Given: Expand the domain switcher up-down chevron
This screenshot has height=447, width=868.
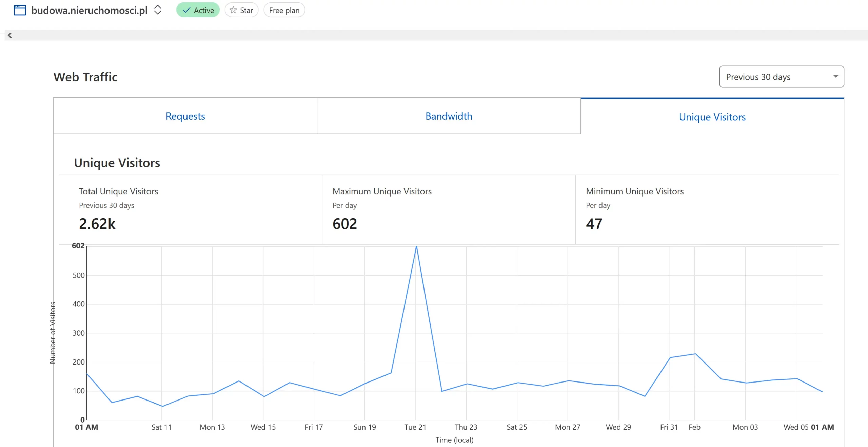Looking at the screenshot, I should tap(158, 10).
